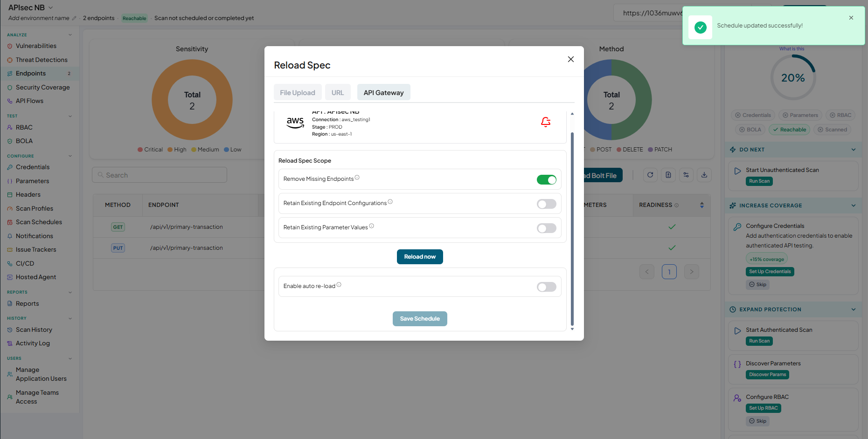The width and height of the screenshot is (868, 439).
Task: Click the red bell alert icon in AWS card
Action: [x=546, y=122]
